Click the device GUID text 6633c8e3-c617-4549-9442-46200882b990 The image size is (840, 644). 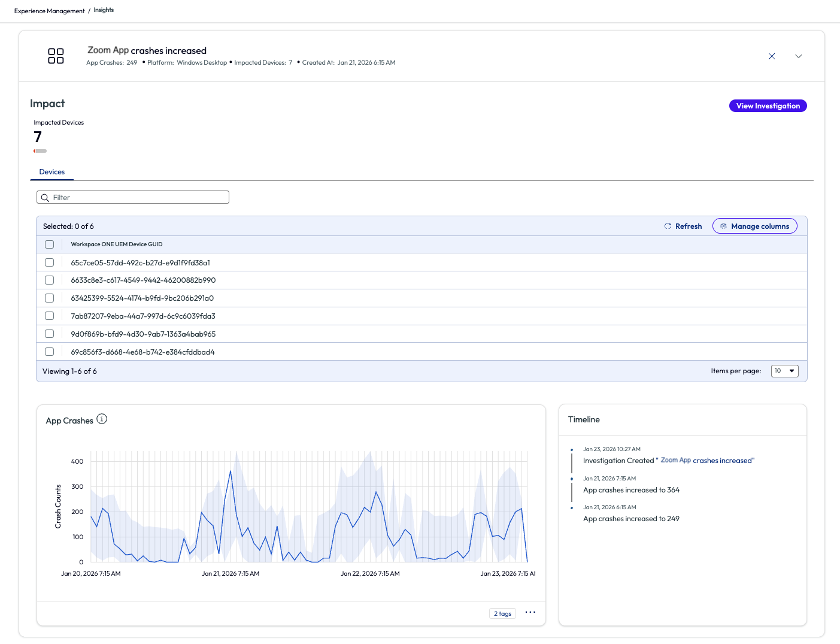coord(143,280)
